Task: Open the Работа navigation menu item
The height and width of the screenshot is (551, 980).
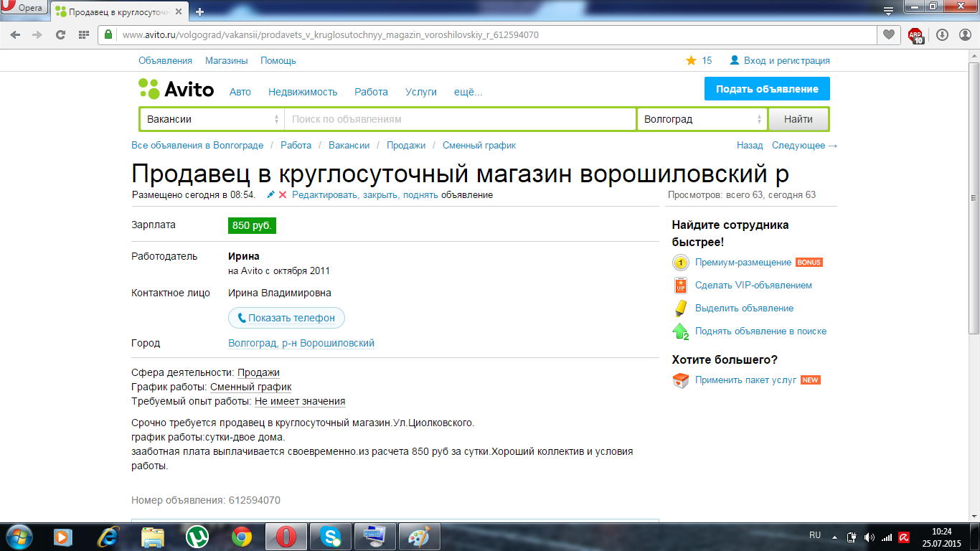Action: point(371,92)
